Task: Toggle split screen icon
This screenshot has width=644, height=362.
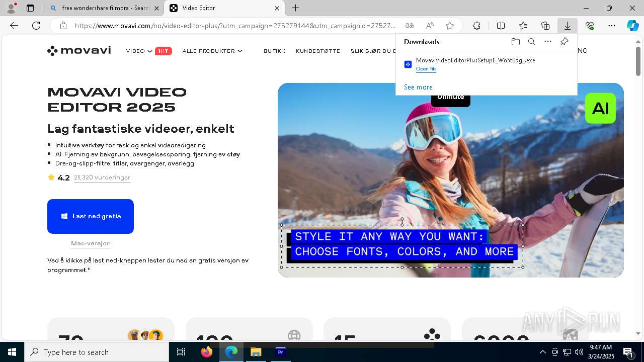Action: coord(501,26)
